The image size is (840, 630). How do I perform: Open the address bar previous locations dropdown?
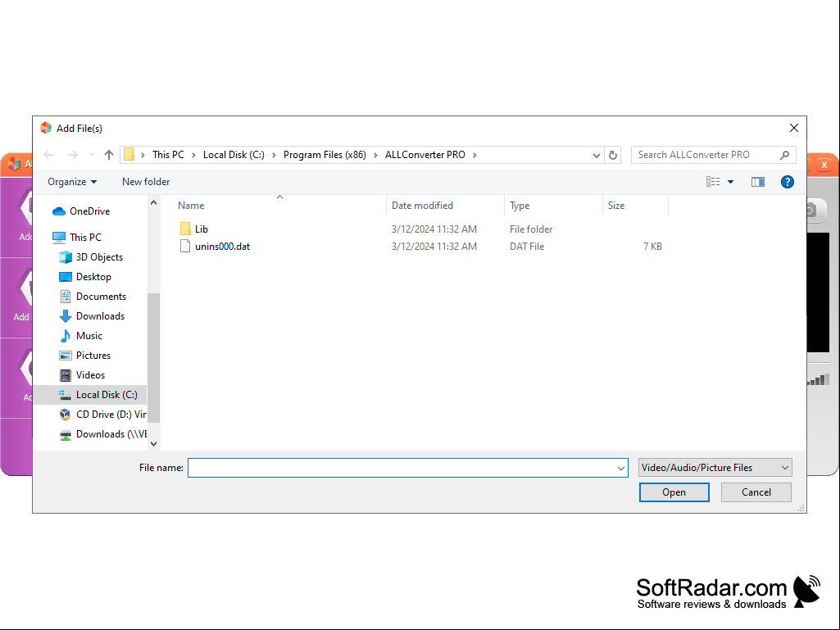597,156
